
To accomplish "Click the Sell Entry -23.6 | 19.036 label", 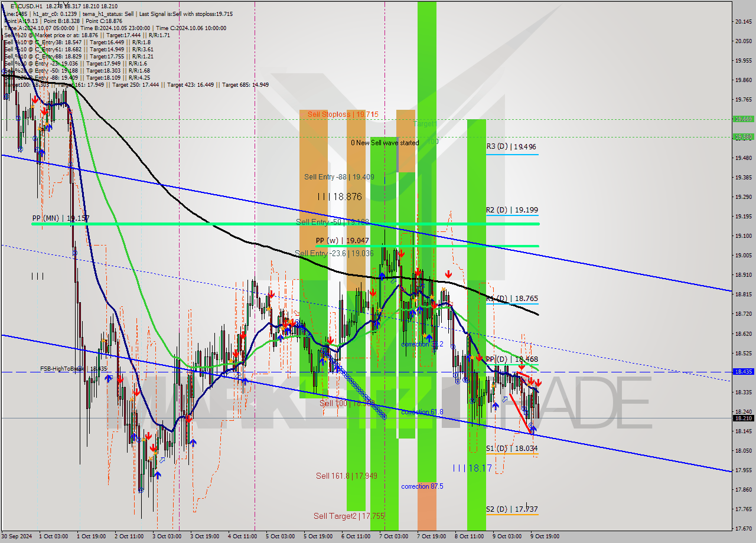I will point(334,253).
